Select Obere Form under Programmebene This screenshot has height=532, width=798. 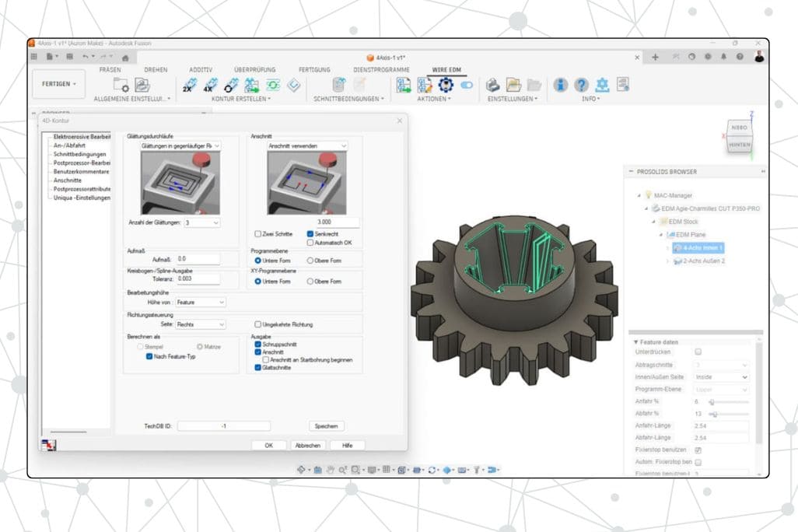click(310, 261)
